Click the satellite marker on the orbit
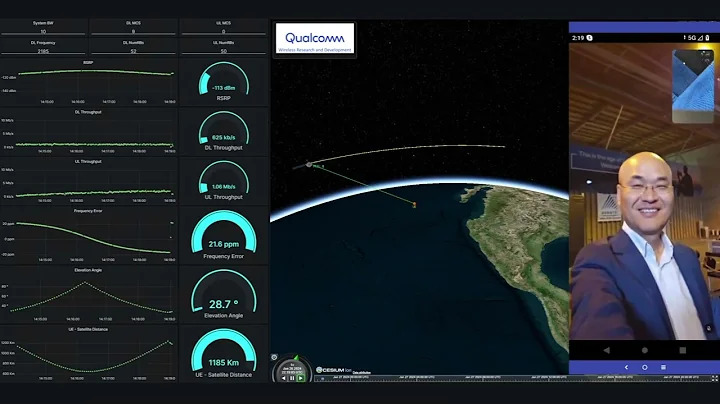This screenshot has width=720, height=404. (x=309, y=164)
